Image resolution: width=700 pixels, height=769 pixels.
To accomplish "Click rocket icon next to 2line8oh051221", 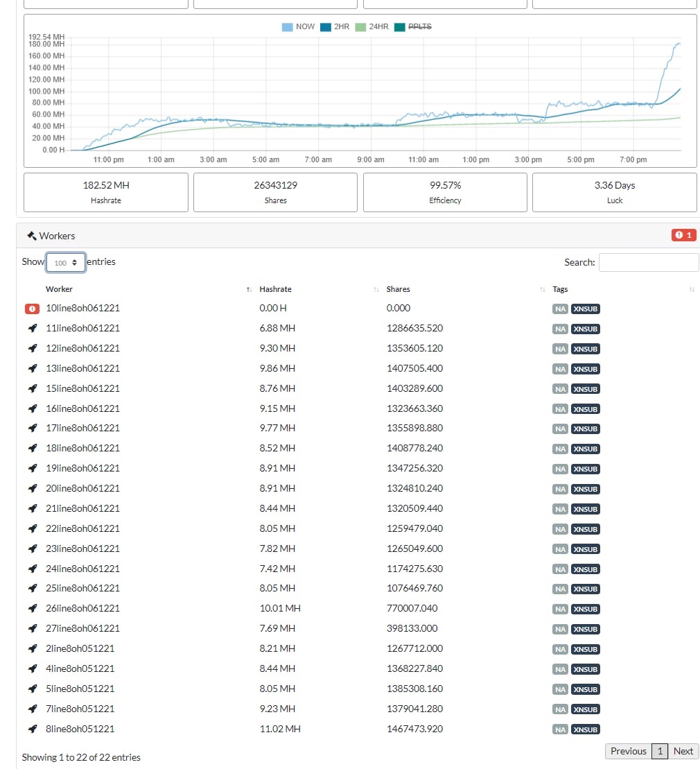I will (33, 649).
